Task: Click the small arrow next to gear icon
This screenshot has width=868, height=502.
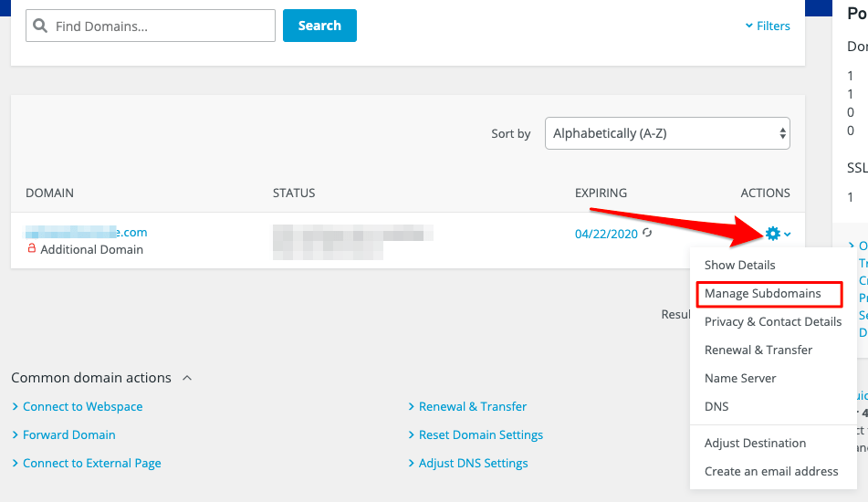Action: tap(787, 235)
